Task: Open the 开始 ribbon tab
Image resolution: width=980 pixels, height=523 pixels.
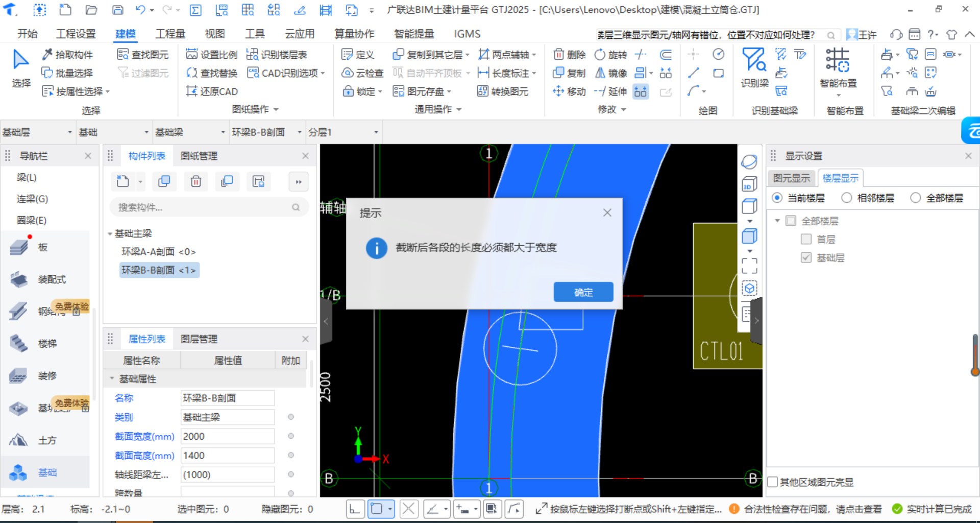Action: (x=28, y=34)
